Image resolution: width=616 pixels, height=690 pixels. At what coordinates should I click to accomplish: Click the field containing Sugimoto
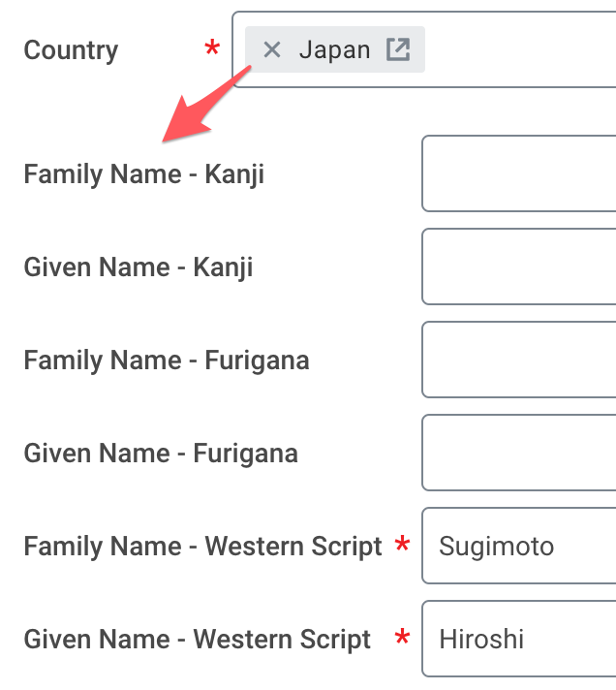click(x=519, y=547)
